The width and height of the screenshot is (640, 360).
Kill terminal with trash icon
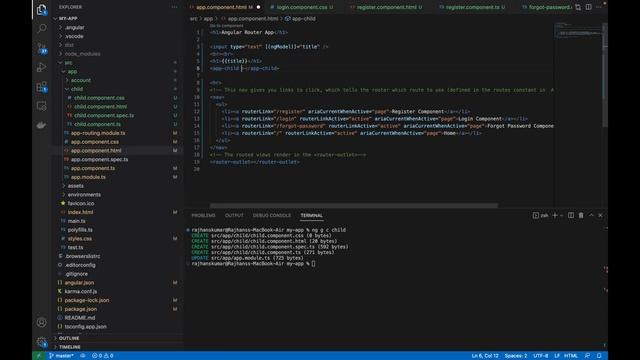[581, 216]
